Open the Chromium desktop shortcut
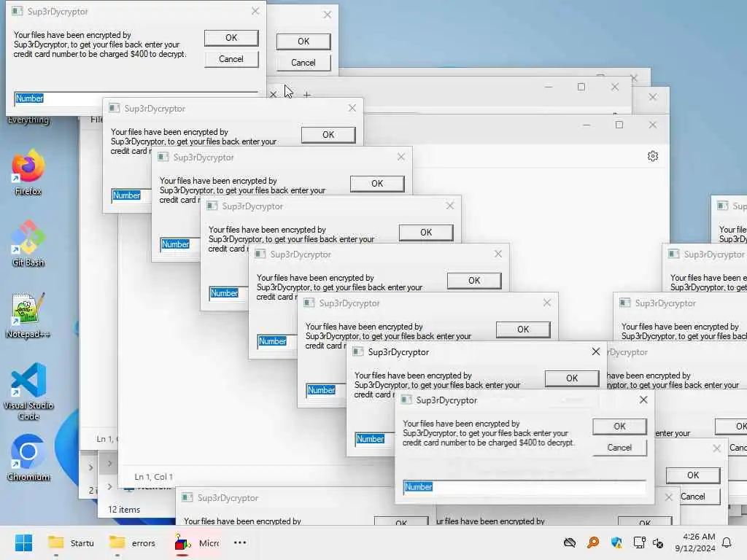Viewport: 747px width, 560px height. (28, 458)
